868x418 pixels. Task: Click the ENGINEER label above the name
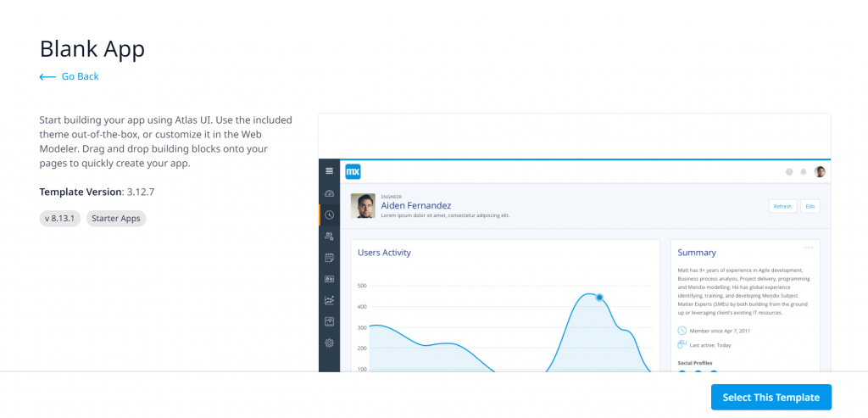(392, 197)
